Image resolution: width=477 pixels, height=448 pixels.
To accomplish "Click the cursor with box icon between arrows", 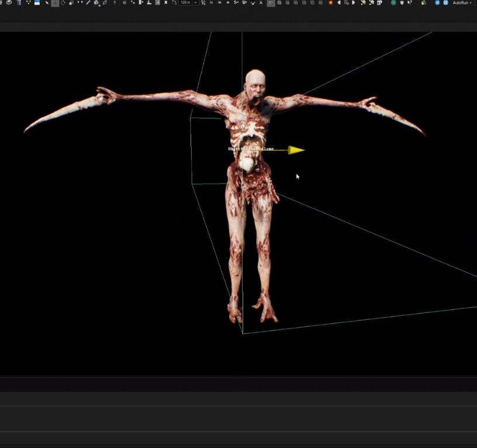I will [347, 3].
